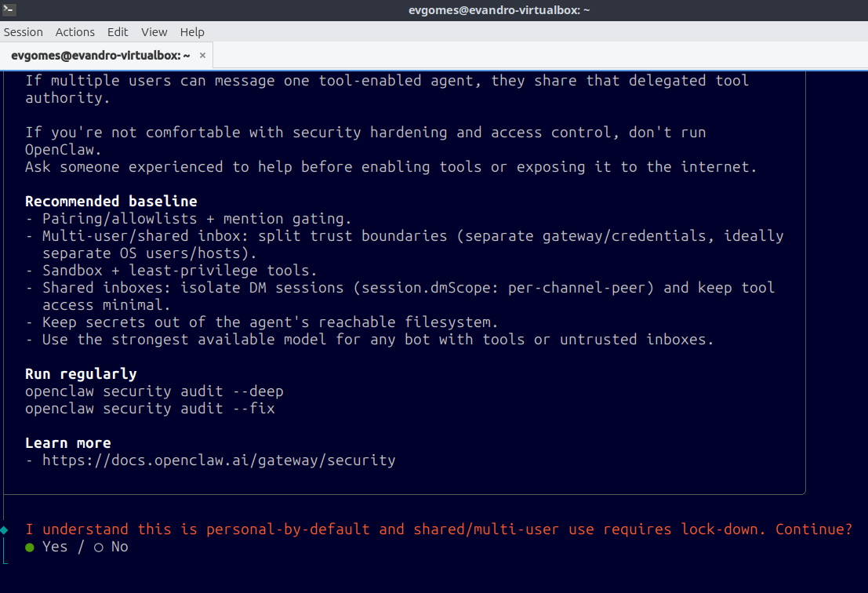The height and width of the screenshot is (593, 868).
Task: Click the 'Run regularly' heading
Action: point(81,374)
